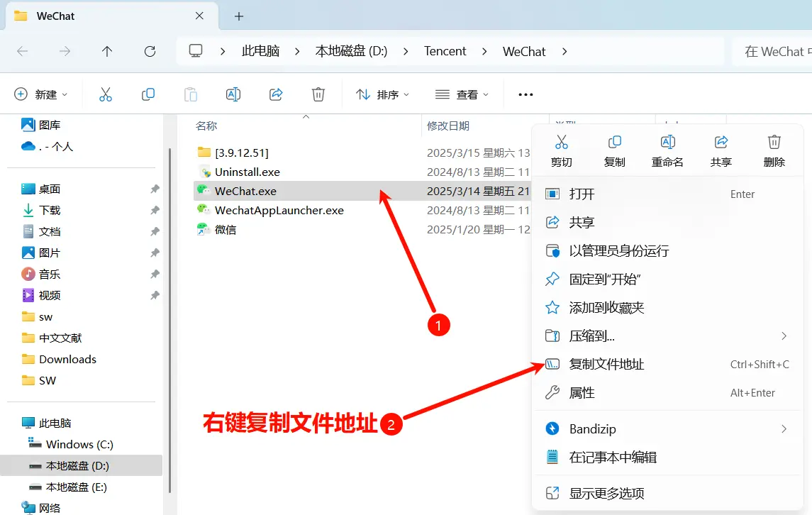812x515 pixels.
Task: Expand the 压缩到... submenu arrow
Action: [x=784, y=336]
